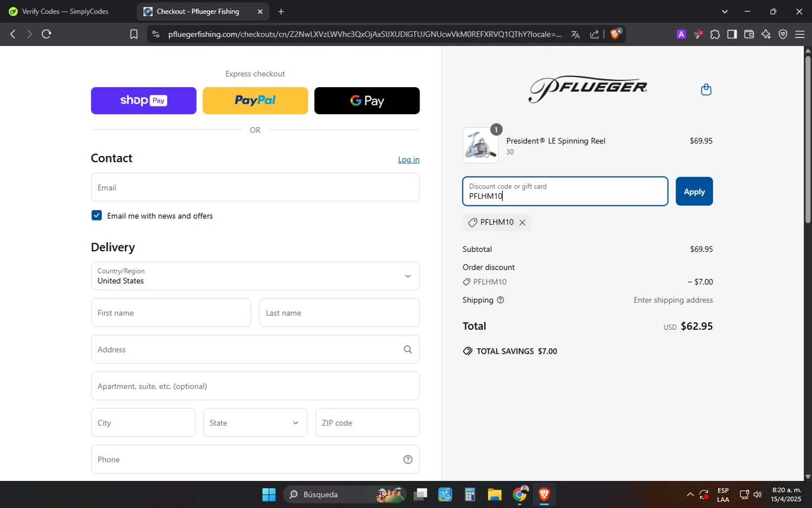This screenshot has width=812, height=508.
Task: Show hidden system tray icons
Action: (690, 494)
